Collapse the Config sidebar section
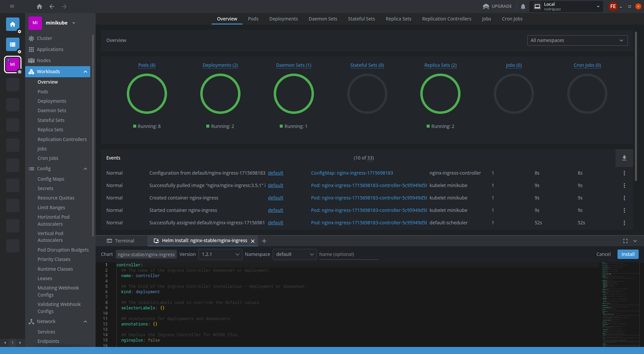Viewport: 644px width, 354px height. click(x=85, y=169)
